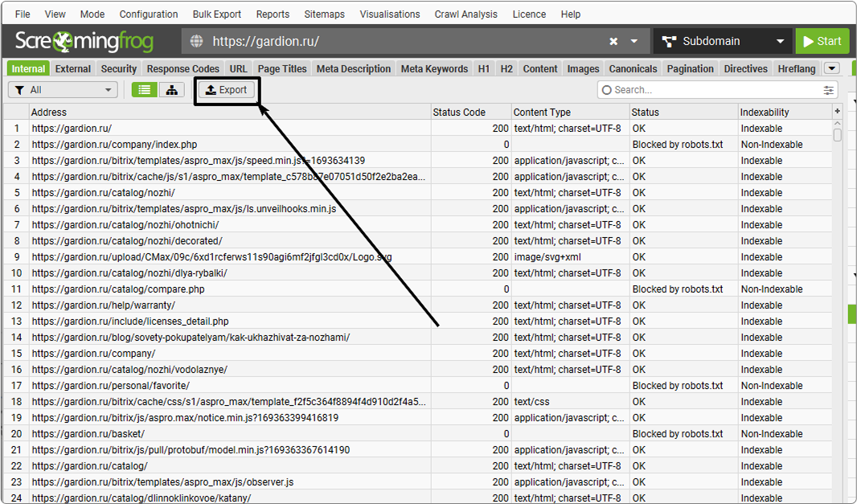
Task: Select the URL tab
Action: pyautogui.click(x=238, y=69)
